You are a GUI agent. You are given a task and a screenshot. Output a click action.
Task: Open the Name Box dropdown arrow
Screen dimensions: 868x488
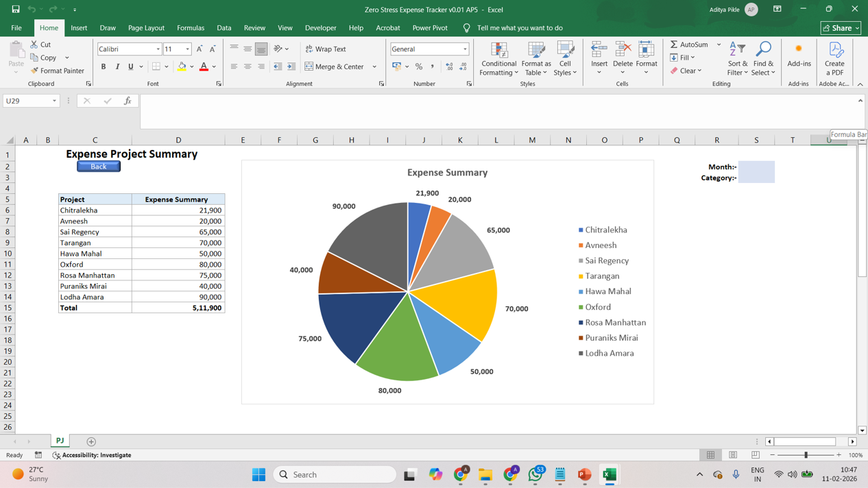coord(54,101)
